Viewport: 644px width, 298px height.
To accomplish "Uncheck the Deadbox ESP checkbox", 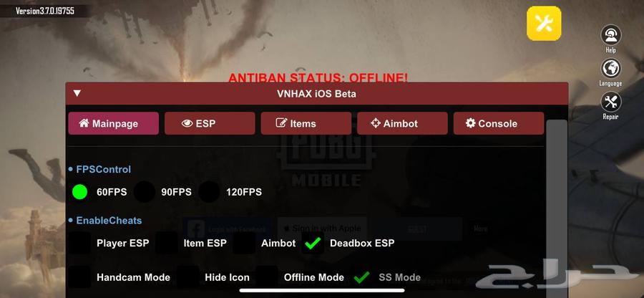I will click(x=313, y=243).
